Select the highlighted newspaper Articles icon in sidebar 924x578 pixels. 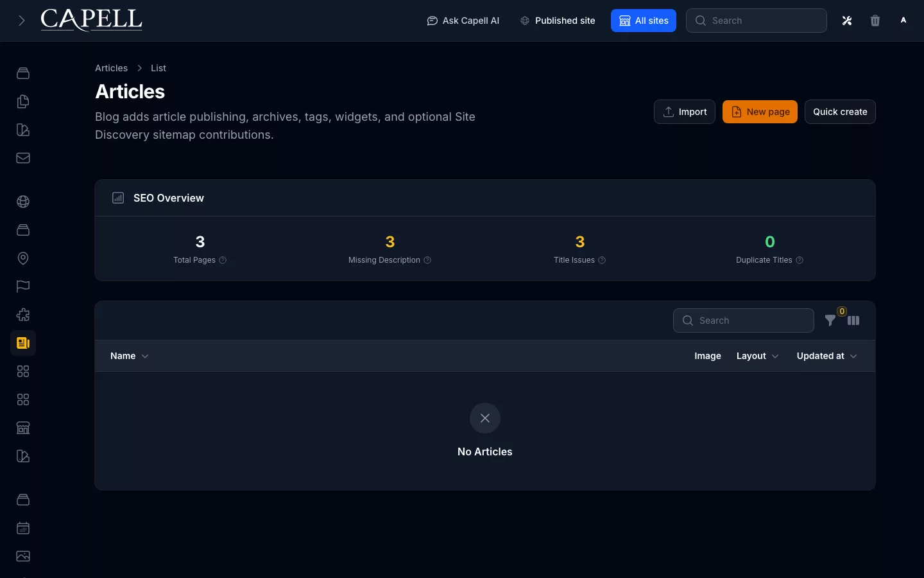23,343
